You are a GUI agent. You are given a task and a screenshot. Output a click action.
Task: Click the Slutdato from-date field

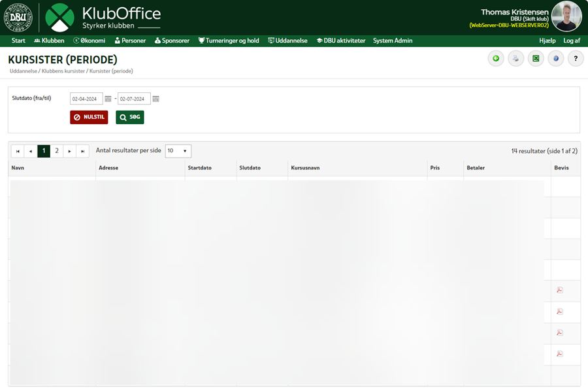click(86, 99)
